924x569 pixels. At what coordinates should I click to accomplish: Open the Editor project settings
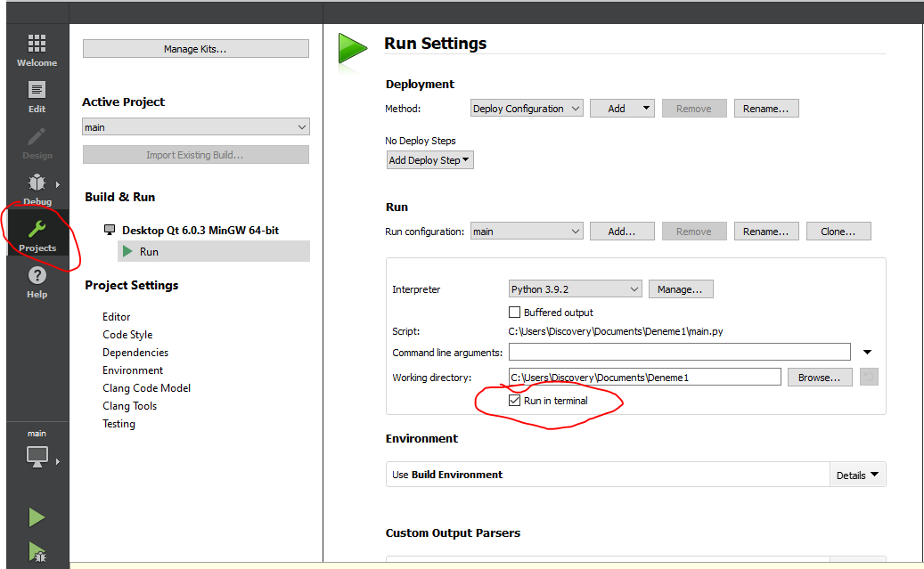coord(116,317)
